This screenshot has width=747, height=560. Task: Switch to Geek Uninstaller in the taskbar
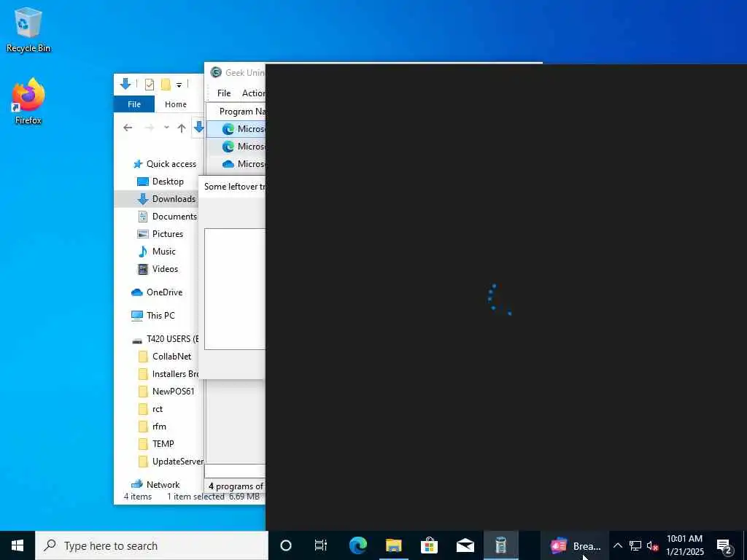[500, 545]
